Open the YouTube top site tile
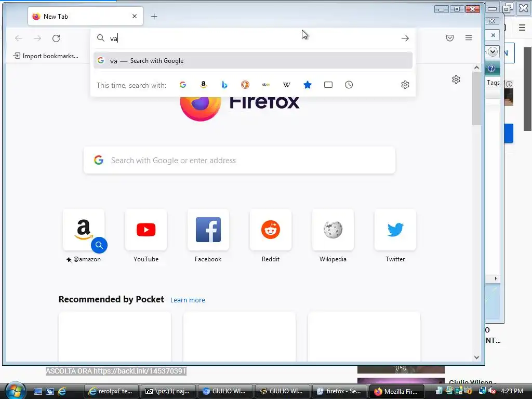 [x=146, y=230]
